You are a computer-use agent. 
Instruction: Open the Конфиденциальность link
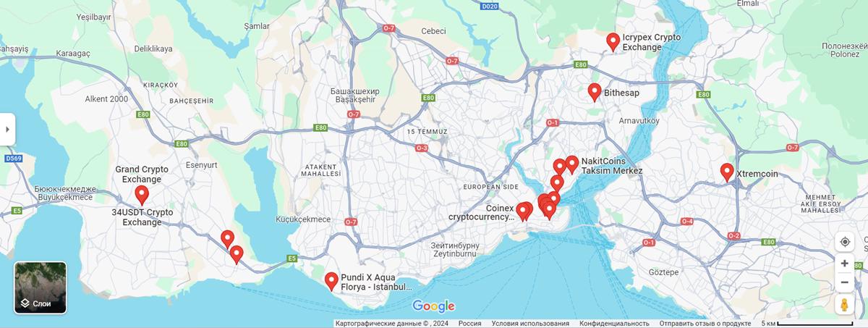click(x=614, y=324)
